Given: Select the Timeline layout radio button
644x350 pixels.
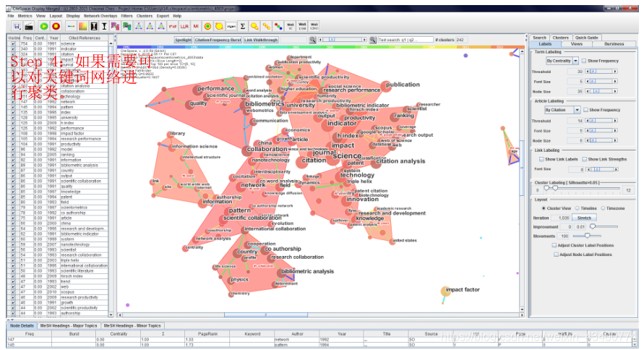Looking at the screenshot, I should 577,208.
